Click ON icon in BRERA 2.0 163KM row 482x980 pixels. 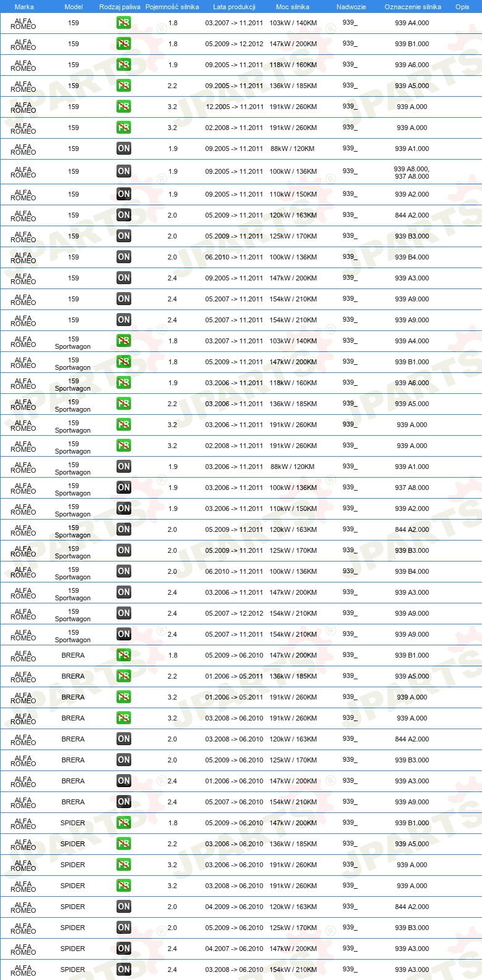pos(124,739)
